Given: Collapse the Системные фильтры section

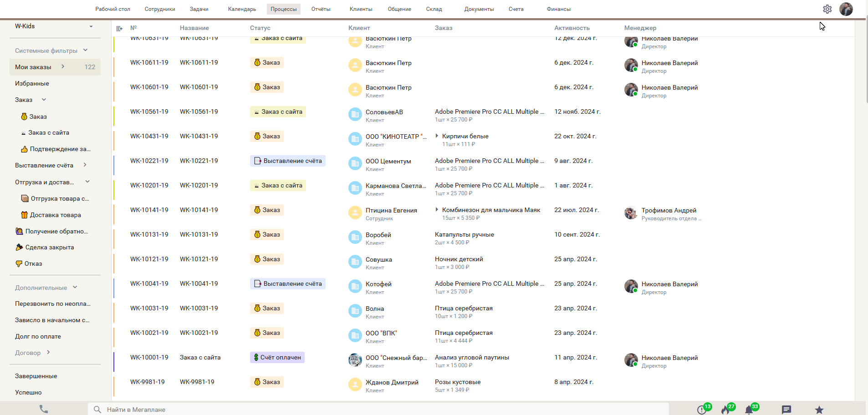Looking at the screenshot, I should (x=85, y=51).
